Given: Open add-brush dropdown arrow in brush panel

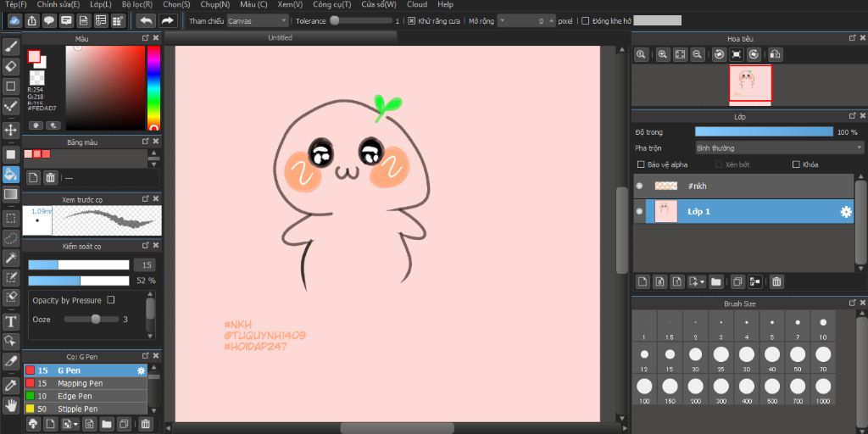Looking at the screenshot, I should pyautogui.click(x=70, y=425).
